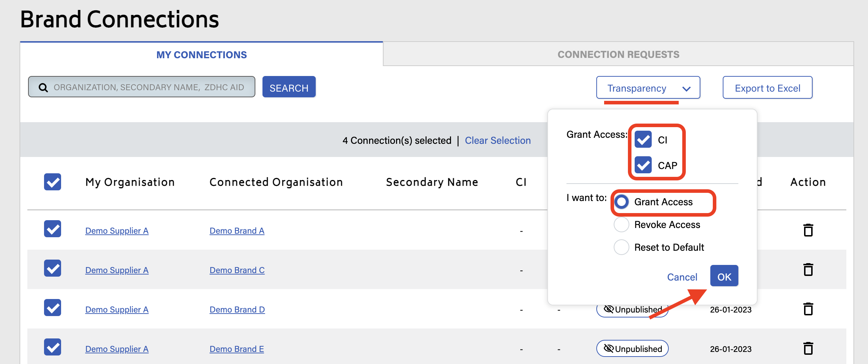Uncheck the CAP grant access checkbox
The image size is (868, 364).
point(643,165)
